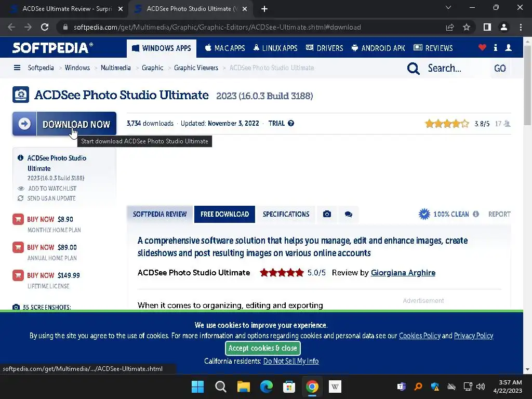Open Chrome three-dot menu

(521, 27)
